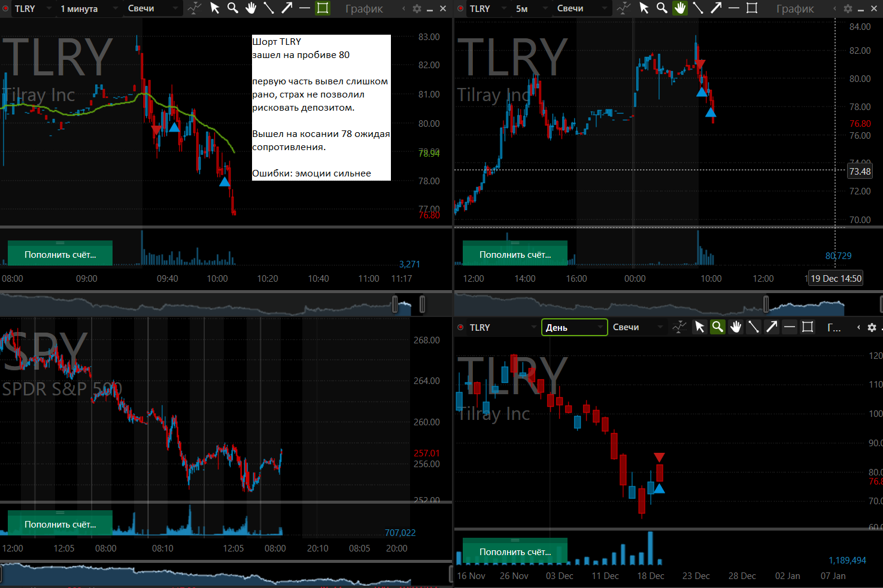Viewport: 883px width, 588px height.
Task: Collapse arrow left of the 1-minute chart's gear
Action: [403, 9]
